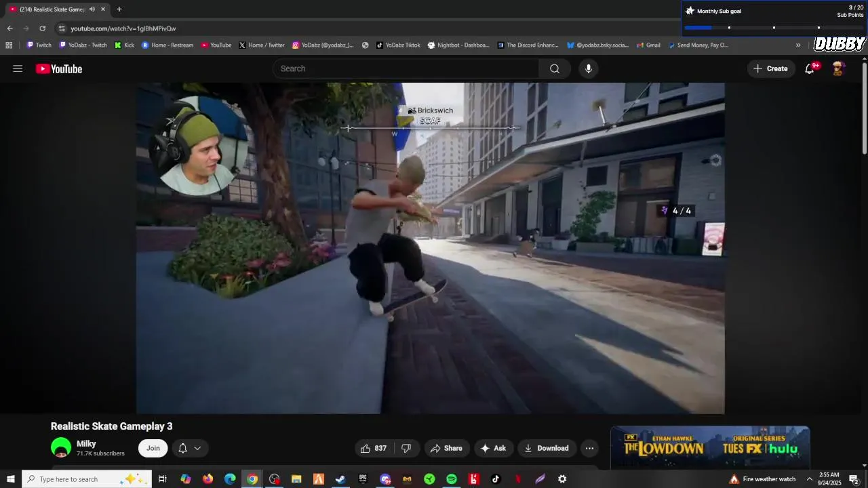Open Task View on the taskbar

[163, 479]
